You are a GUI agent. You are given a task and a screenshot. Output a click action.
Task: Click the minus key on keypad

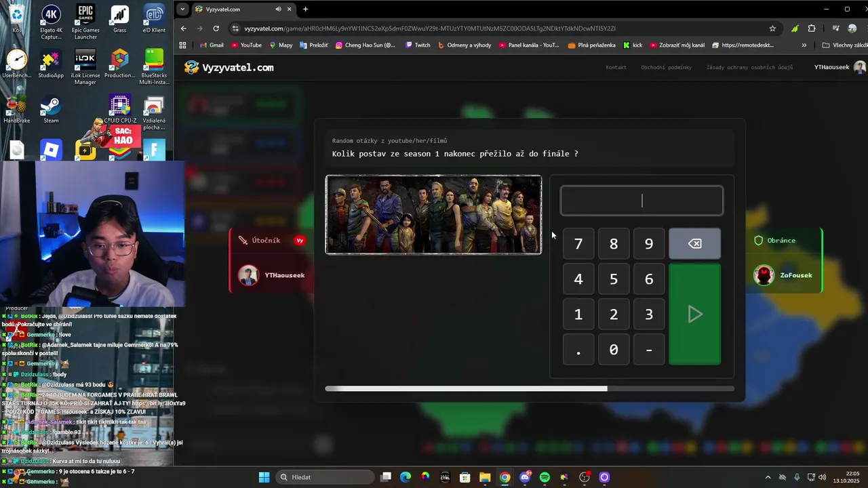click(649, 350)
